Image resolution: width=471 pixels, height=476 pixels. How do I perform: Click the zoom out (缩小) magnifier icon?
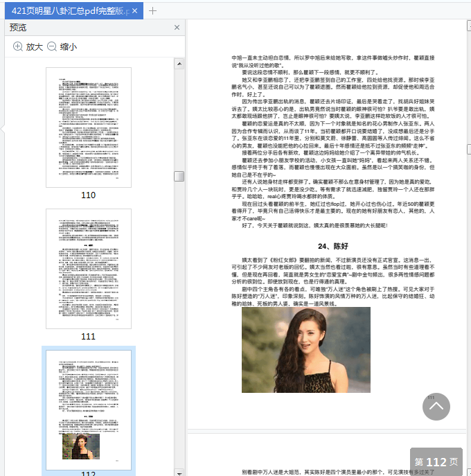pyautogui.click(x=51, y=46)
